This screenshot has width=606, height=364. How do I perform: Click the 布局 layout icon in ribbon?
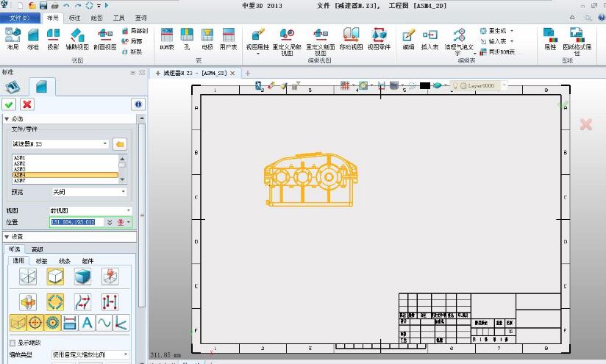click(x=13, y=39)
